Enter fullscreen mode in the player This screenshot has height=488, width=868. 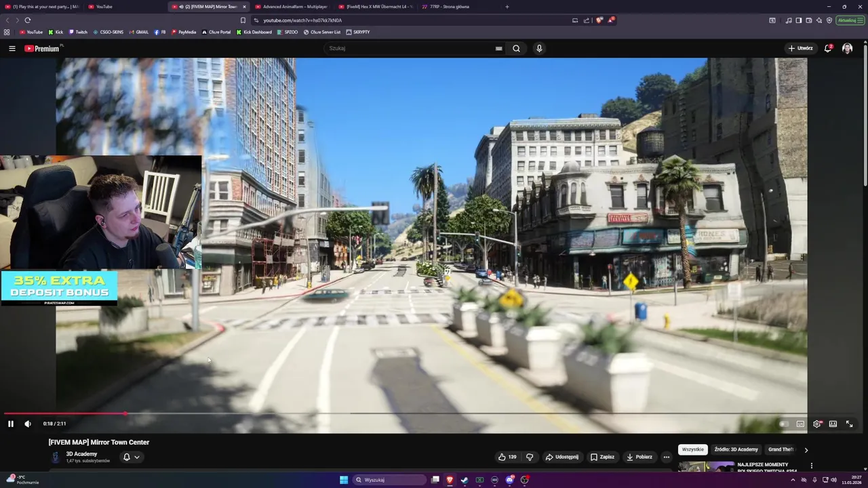coord(849,424)
